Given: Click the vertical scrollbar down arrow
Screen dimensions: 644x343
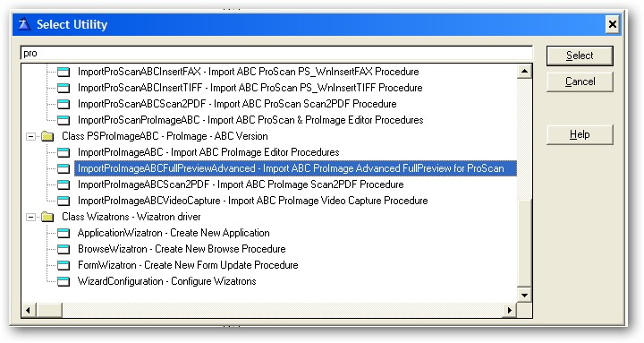Looking at the screenshot, I should (x=524, y=296).
